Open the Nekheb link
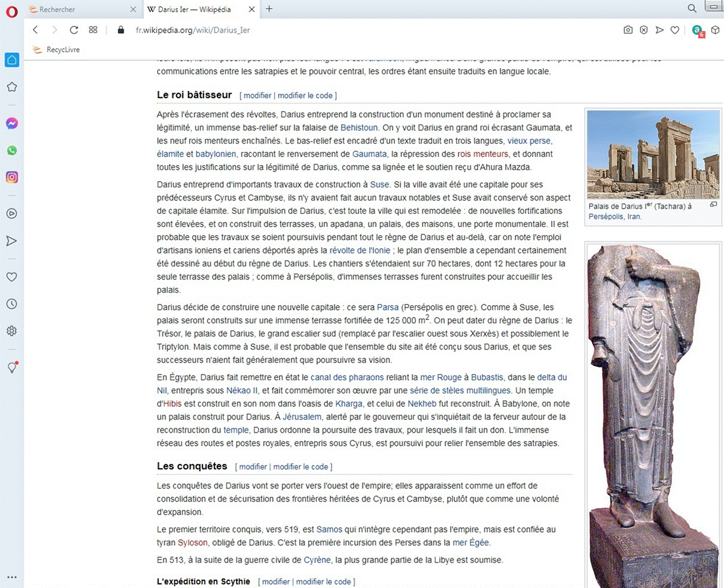The width and height of the screenshot is (724, 588). click(x=422, y=404)
